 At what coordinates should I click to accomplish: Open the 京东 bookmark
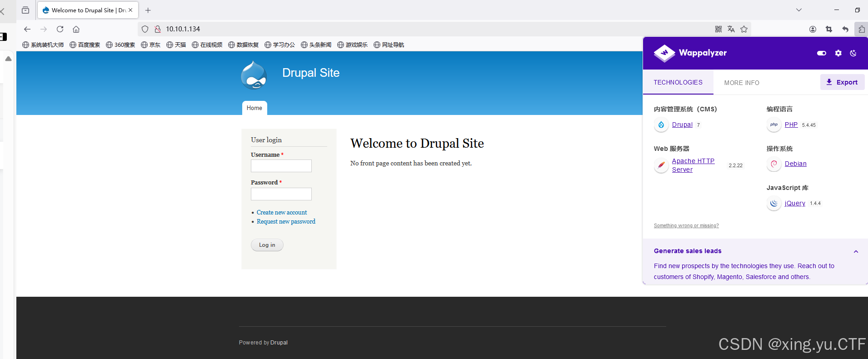[x=151, y=45]
